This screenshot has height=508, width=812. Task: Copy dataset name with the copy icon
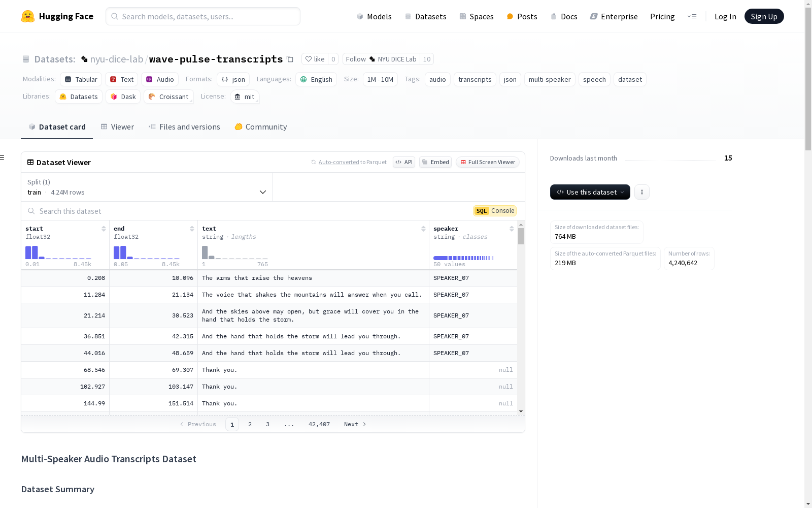[290, 59]
